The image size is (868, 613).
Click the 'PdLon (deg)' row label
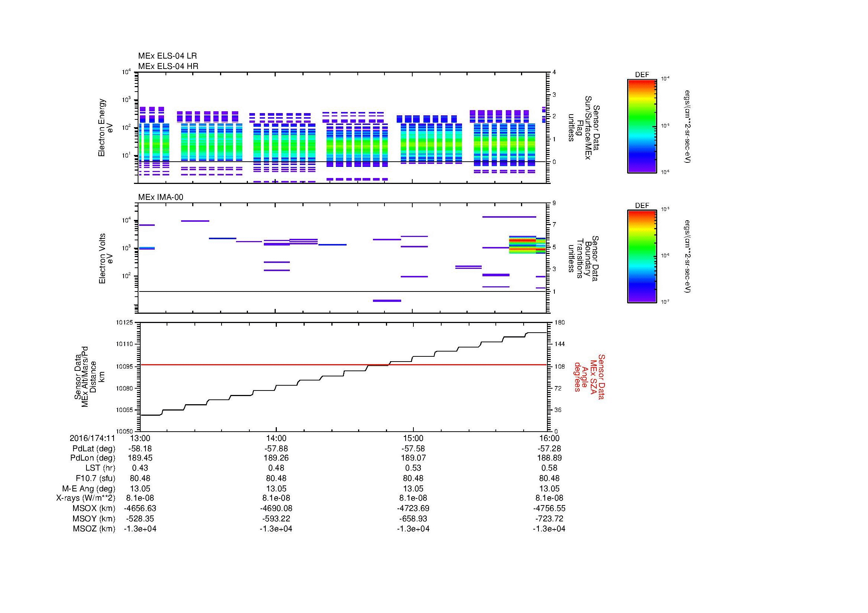click(x=93, y=458)
